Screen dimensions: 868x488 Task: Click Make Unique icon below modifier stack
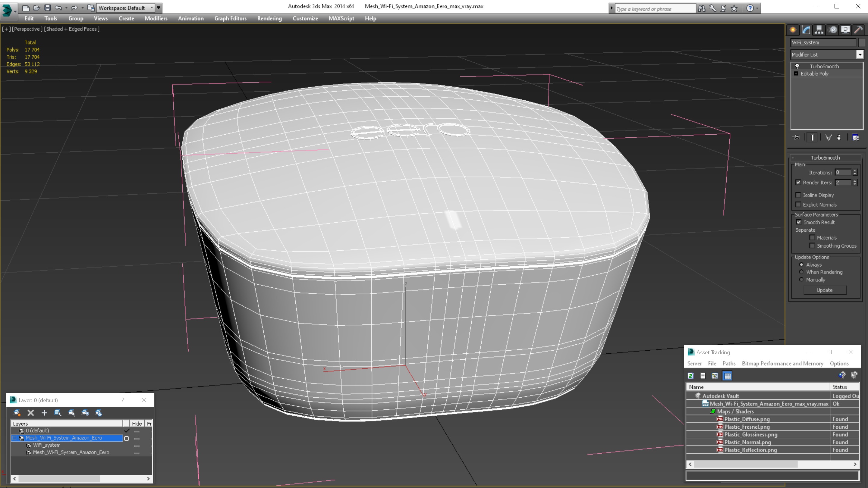(828, 137)
